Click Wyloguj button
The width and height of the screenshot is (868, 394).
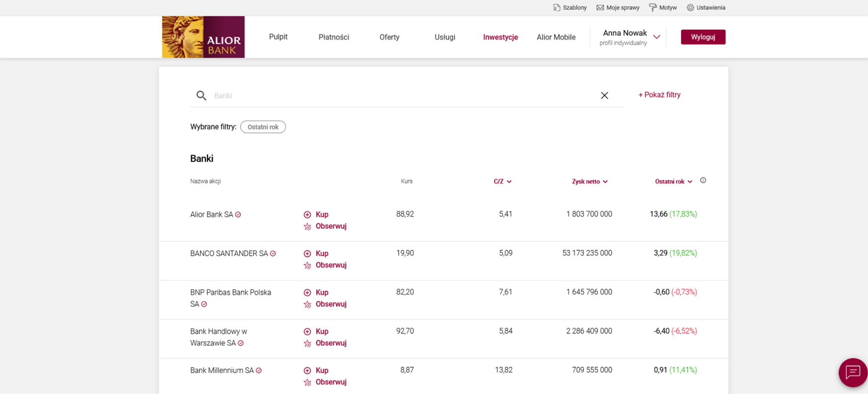tap(703, 37)
